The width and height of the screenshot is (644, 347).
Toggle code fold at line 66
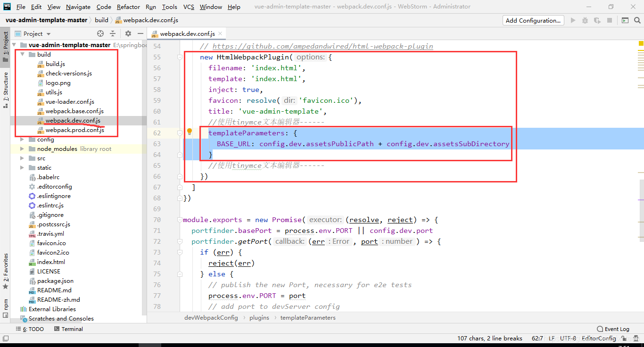(x=180, y=176)
